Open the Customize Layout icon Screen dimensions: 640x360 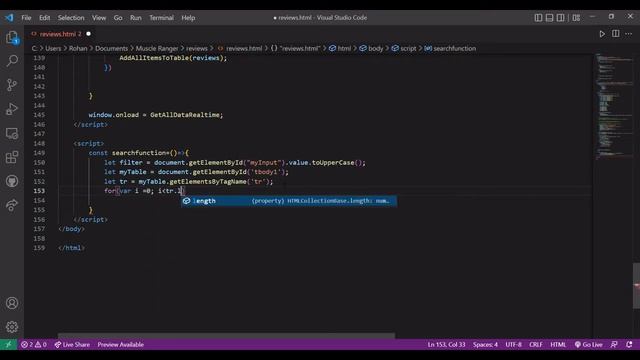(x=576, y=18)
